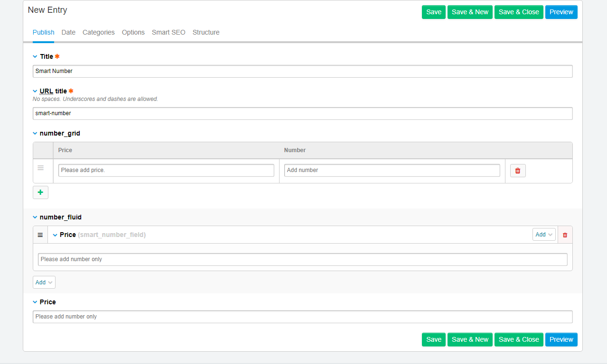Grab the number_grid row reorder handle
Screen dimensions: 607x364
coord(41,168)
